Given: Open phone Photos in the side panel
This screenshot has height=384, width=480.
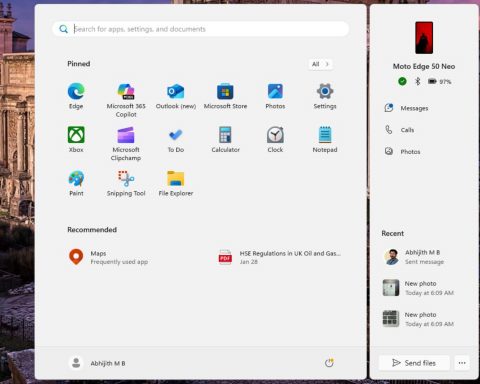Looking at the screenshot, I should pos(402,151).
